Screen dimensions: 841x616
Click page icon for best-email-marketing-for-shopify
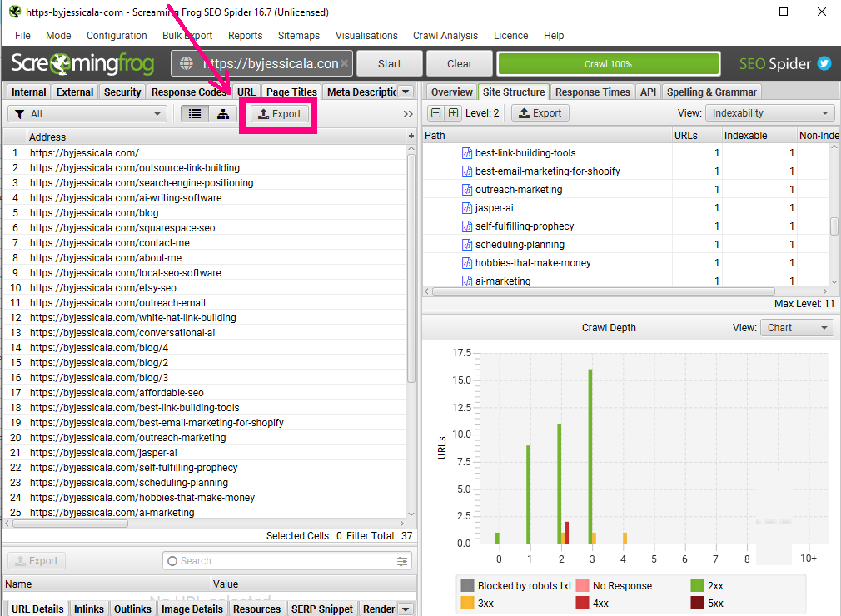coord(467,171)
